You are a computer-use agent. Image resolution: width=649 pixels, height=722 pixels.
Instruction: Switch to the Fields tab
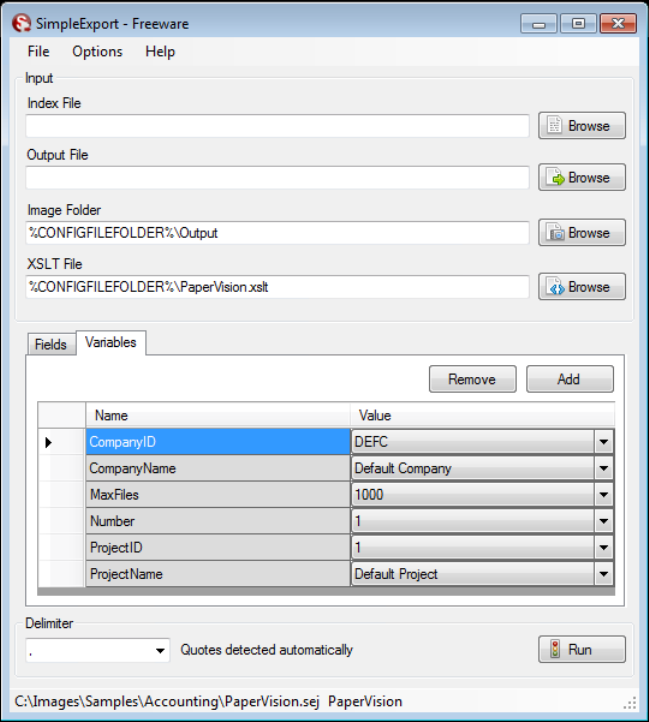pyautogui.click(x=51, y=344)
